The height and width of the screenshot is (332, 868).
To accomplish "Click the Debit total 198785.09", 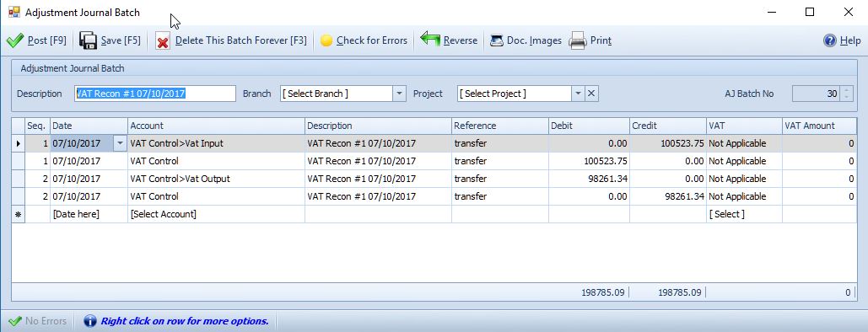I will point(604,292).
